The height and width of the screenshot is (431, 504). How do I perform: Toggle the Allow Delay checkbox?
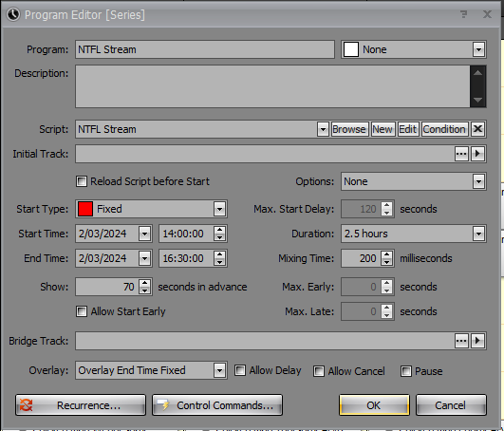pos(240,370)
